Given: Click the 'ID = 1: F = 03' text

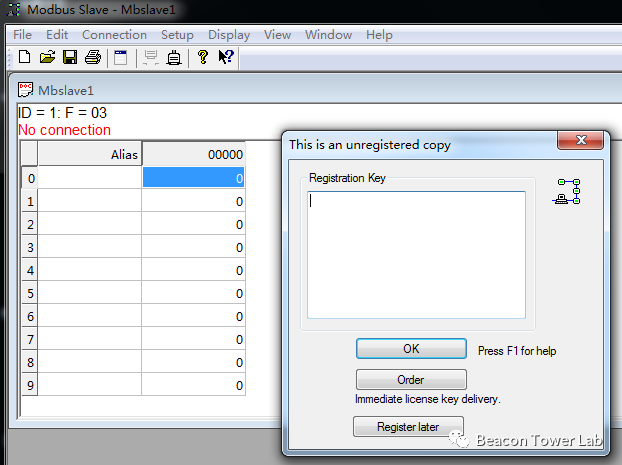Looking at the screenshot, I should [x=62, y=113].
